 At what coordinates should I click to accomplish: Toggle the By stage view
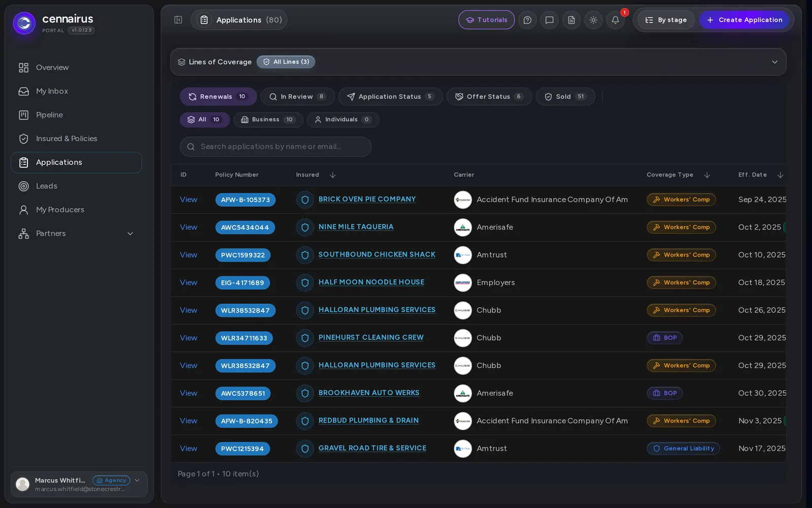tap(666, 20)
